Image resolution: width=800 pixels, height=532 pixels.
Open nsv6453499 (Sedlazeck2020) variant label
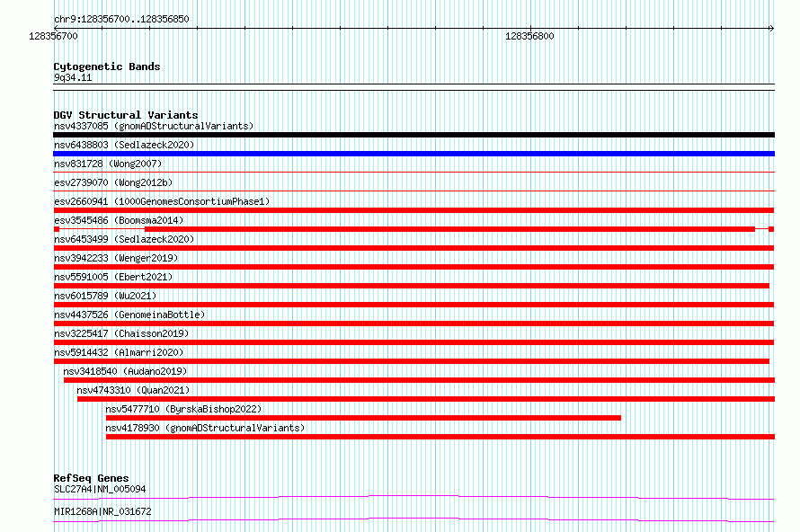click(124, 239)
